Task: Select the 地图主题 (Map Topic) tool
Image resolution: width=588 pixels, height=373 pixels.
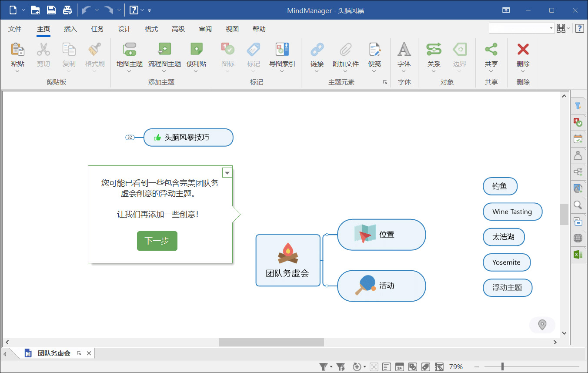Action: (x=128, y=57)
